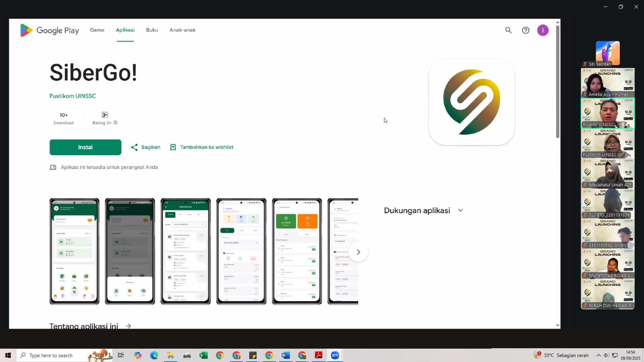Click the Bagikan share button

(x=146, y=147)
